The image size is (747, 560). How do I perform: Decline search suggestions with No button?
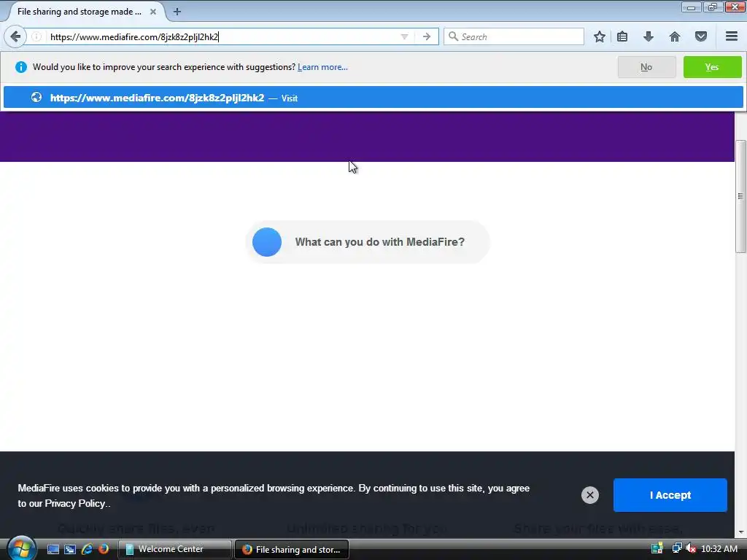646,67
